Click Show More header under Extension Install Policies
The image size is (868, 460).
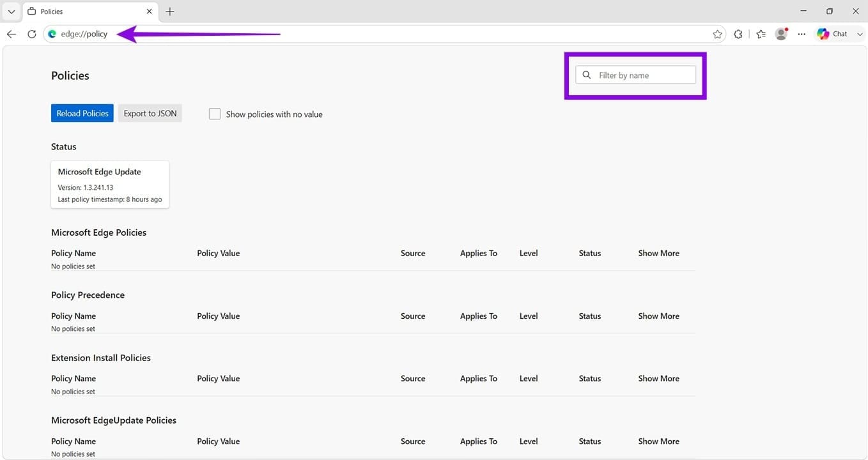(659, 378)
